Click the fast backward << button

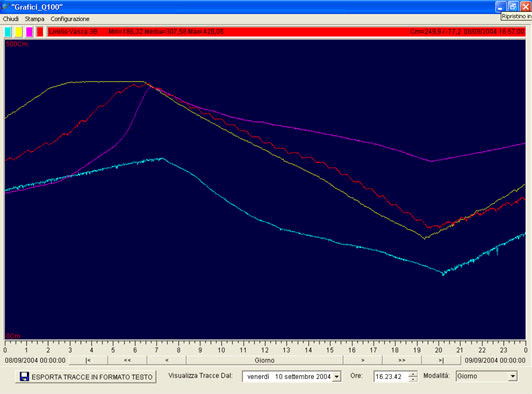pyautogui.click(x=127, y=360)
